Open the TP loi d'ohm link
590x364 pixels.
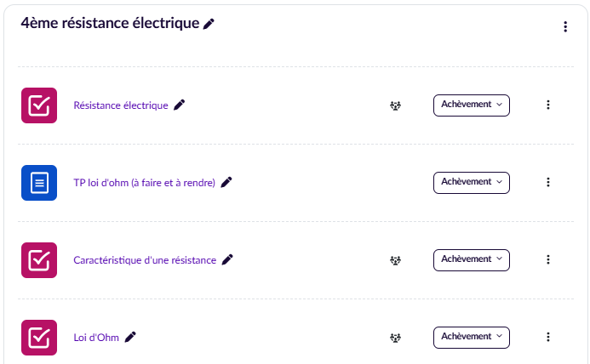(x=144, y=182)
